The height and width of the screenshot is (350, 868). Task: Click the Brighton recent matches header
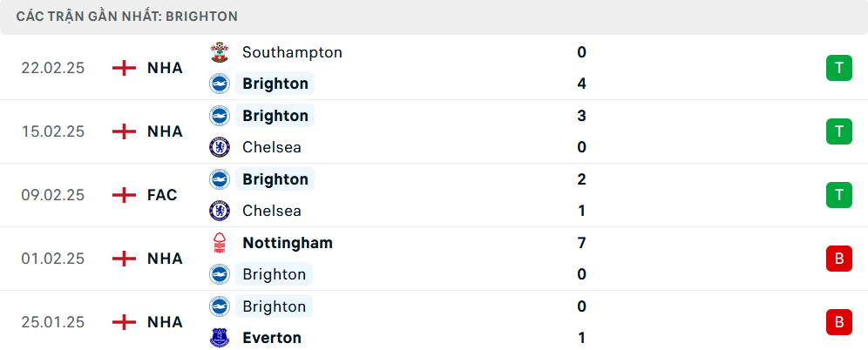tap(127, 17)
